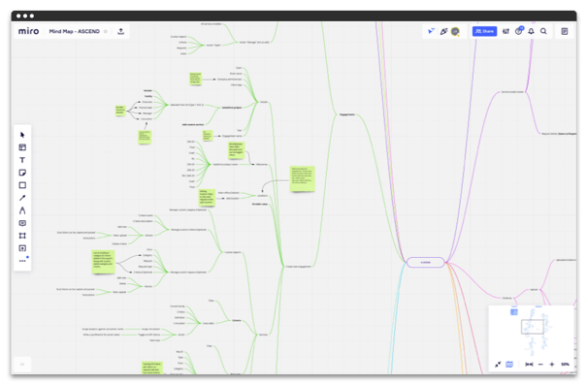Pick the connection line arrow tool
Screen dimensions: 588x385
(22, 198)
